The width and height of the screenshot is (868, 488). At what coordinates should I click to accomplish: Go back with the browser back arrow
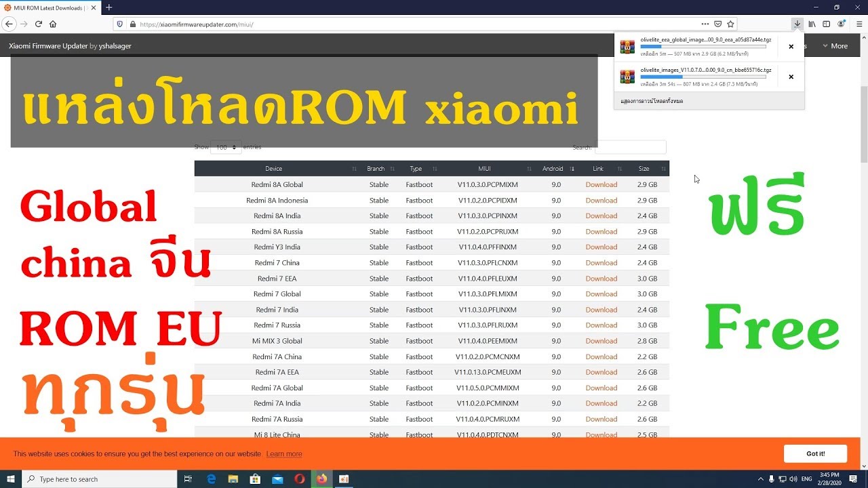coord(9,24)
